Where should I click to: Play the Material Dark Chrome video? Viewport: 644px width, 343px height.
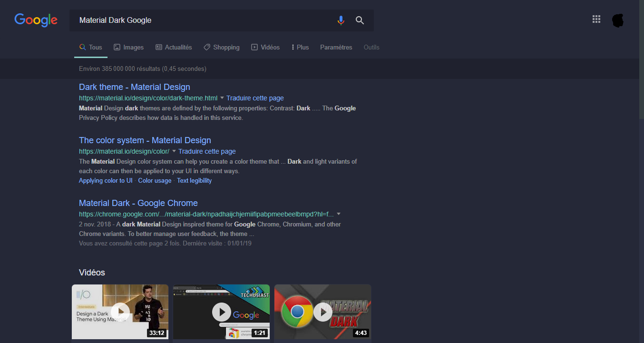click(x=322, y=312)
